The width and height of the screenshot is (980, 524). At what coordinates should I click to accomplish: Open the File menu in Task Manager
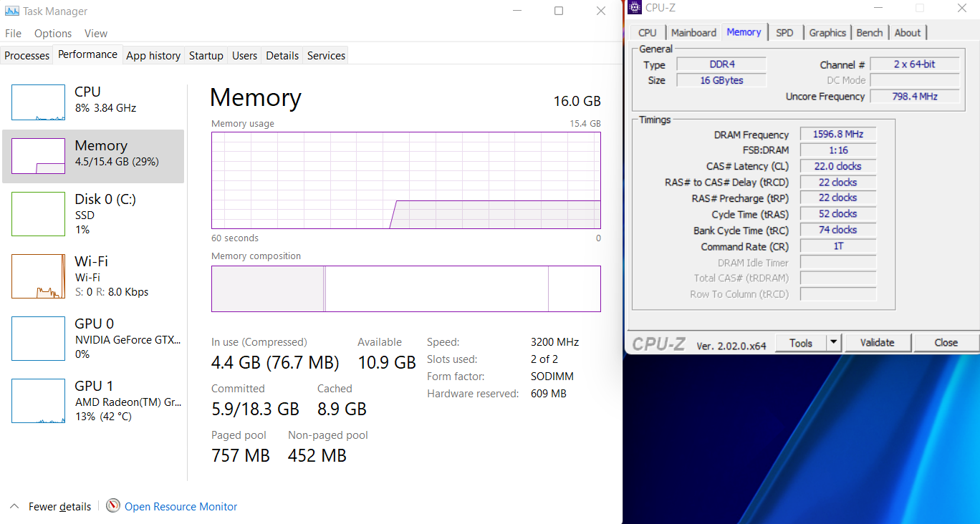coord(13,33)
